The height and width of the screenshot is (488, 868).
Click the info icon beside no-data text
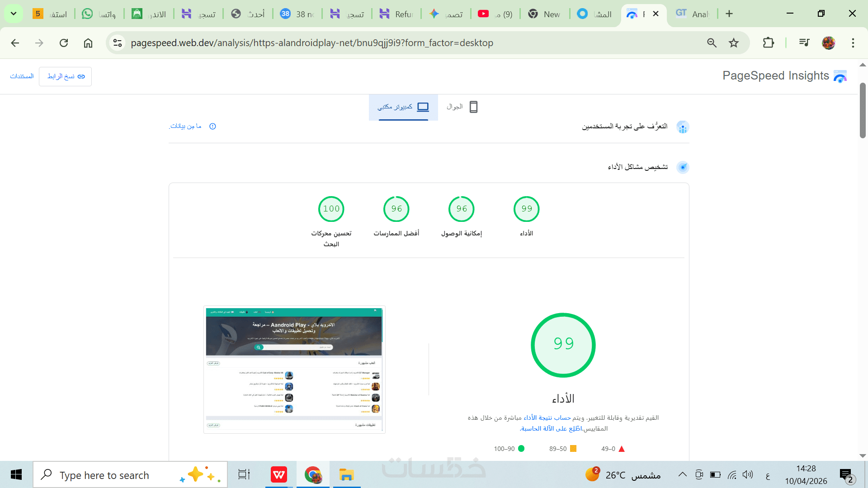[212, 127]
